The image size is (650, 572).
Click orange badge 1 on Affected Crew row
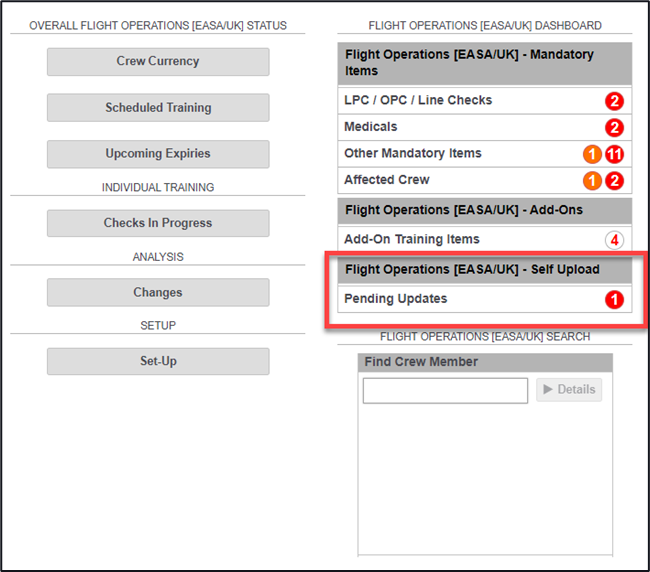[x=593, y=181]
